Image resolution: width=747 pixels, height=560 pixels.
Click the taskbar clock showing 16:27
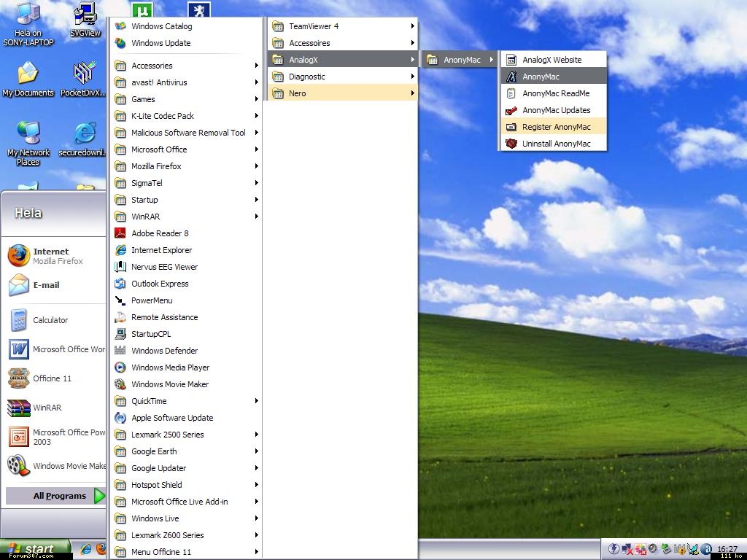(x=727, y=549)
